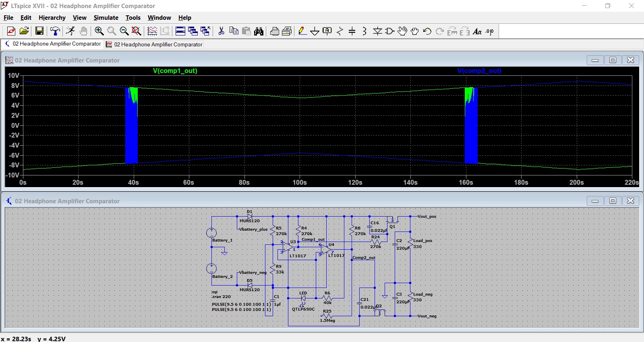
Task: Open the Control Panel hammer icon
Action: 55,31
